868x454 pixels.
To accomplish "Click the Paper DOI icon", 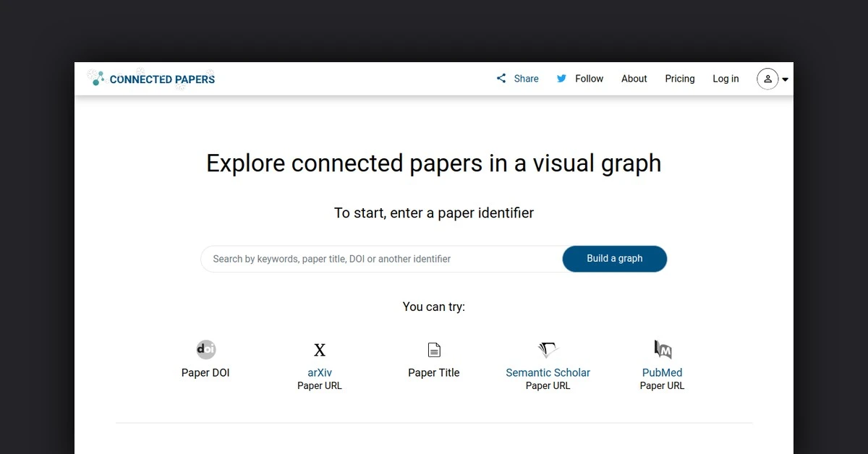I will click(205, 349).
